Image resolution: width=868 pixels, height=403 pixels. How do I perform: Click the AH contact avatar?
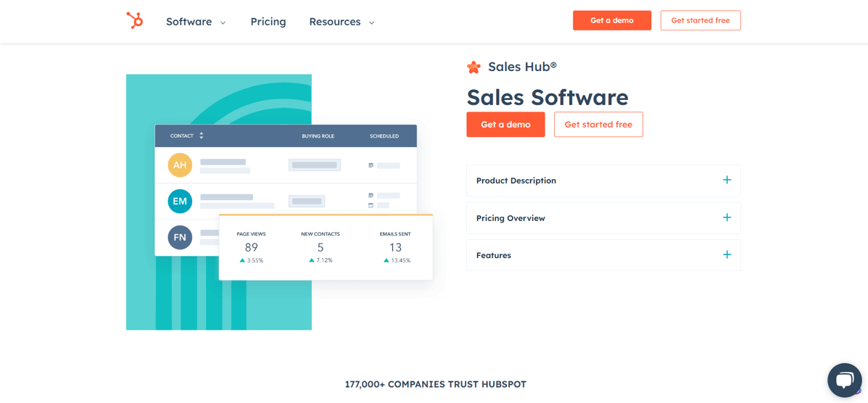(180, 165)
